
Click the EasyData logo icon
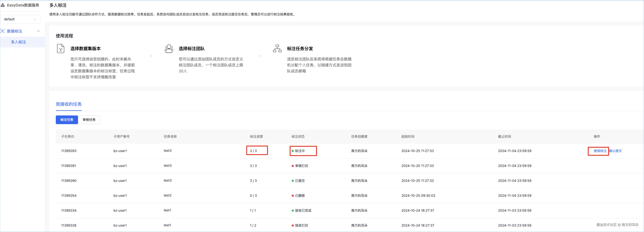[3, 5]
